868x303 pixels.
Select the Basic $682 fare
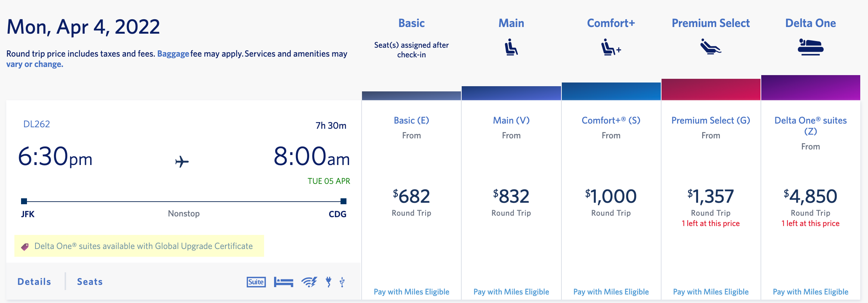[411, 196]
